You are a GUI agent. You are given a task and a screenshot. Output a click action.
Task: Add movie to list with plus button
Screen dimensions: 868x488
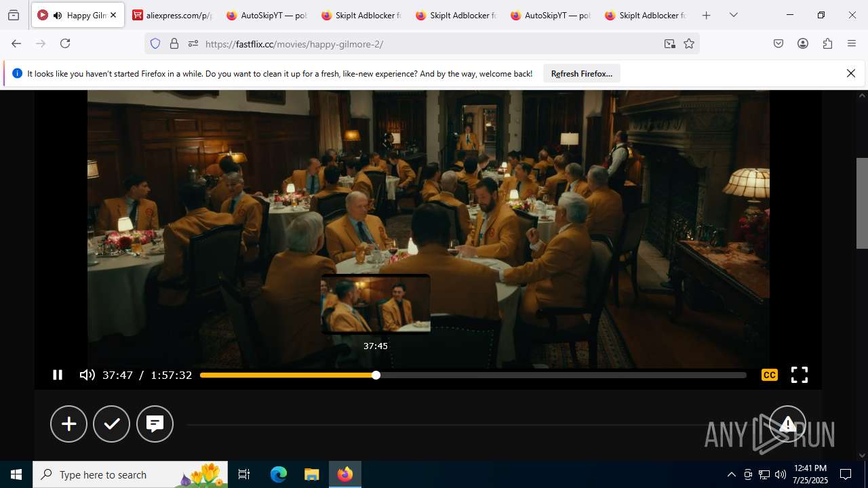click(x=68, y=424)
